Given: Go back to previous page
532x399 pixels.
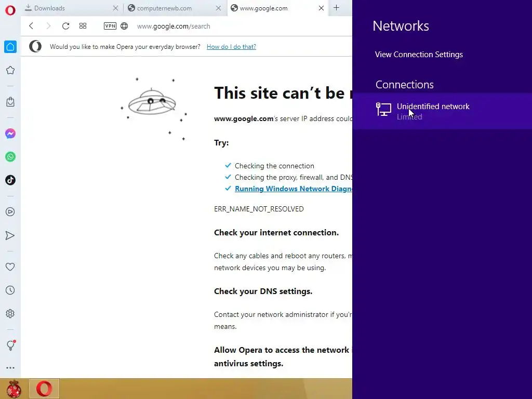Looking at the screenshot, I should point(31,26).
